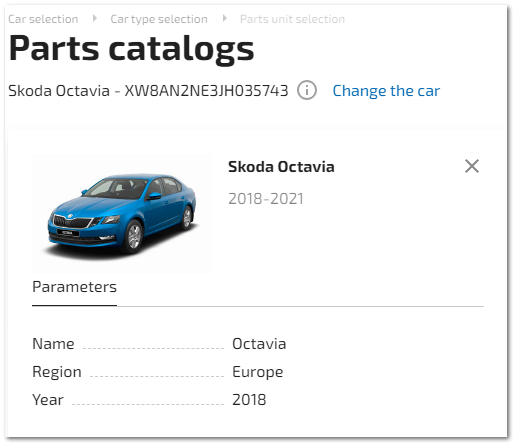Image resolution: width=516 pixels, height=446 pixels.
Task: Select the VIN text XW8AN2NE3JH035743
Action: pyautogui.click(x=206, y=91)
